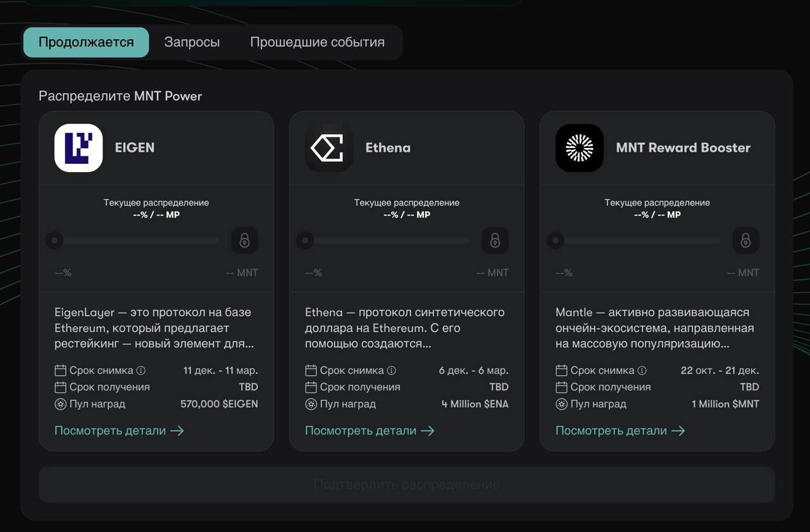Click calendar icon for EIGEN Срок получения

60,387
